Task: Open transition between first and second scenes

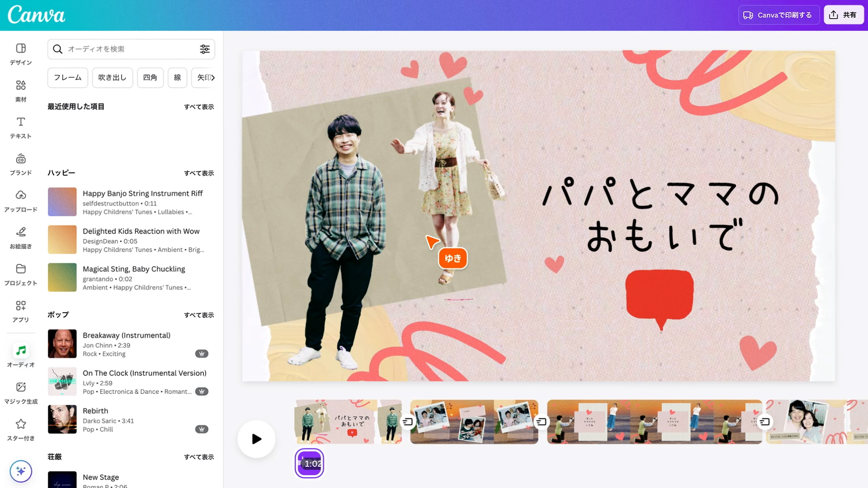Action: pyautogui.click(x=408, y=422)
